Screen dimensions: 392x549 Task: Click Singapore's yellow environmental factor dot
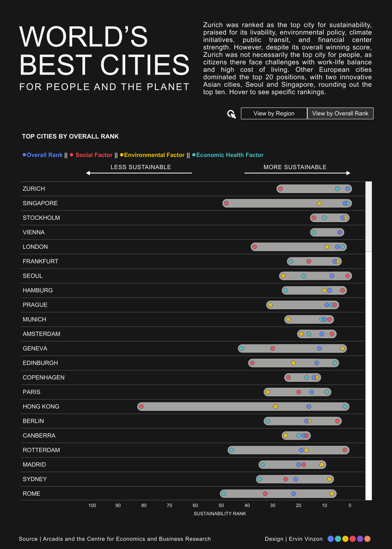319,203
